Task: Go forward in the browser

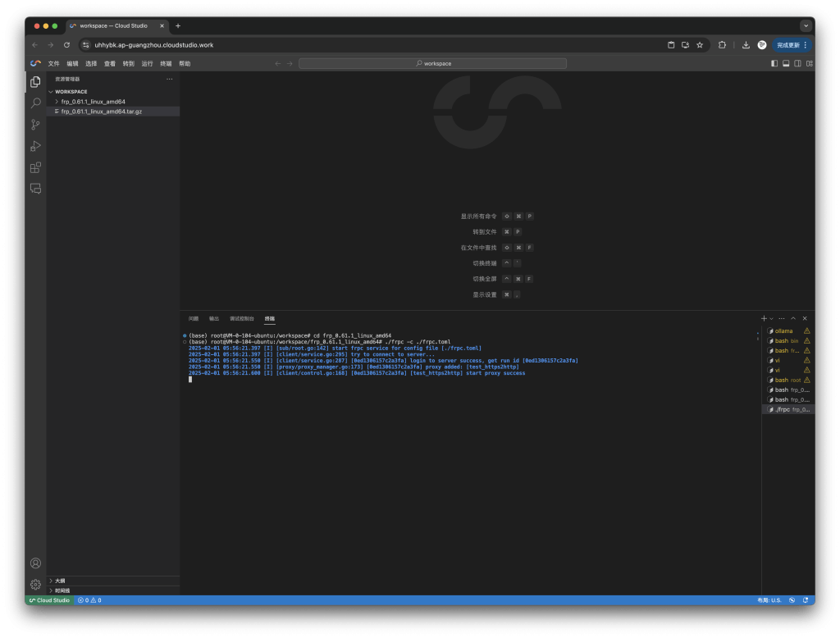Action: point(50,45)
